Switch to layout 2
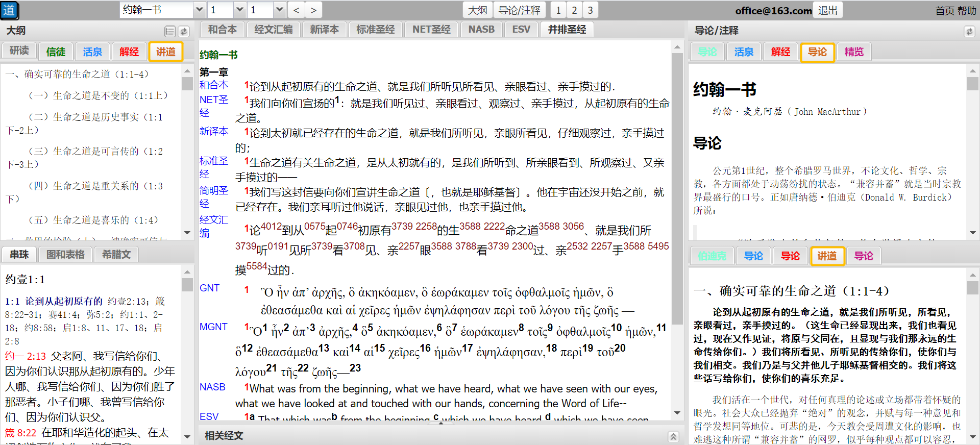The width and height of the screenshot is (980, 445). pos(574,10)
